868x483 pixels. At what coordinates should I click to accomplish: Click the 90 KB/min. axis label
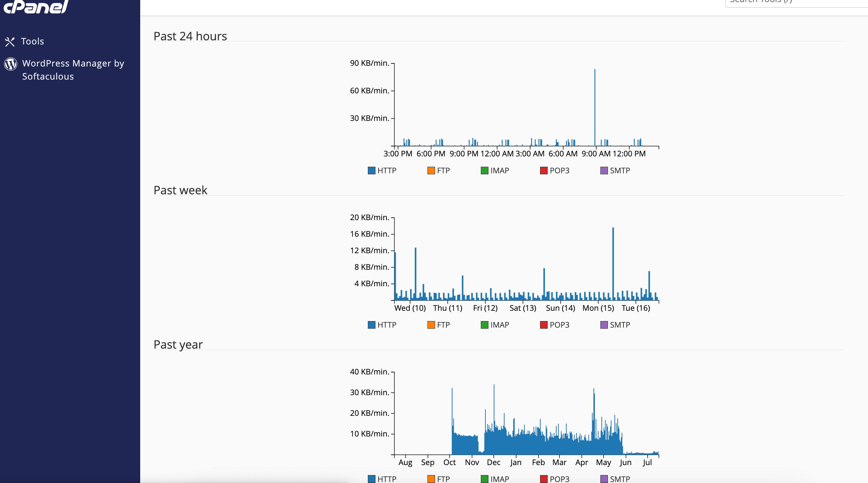370,63
